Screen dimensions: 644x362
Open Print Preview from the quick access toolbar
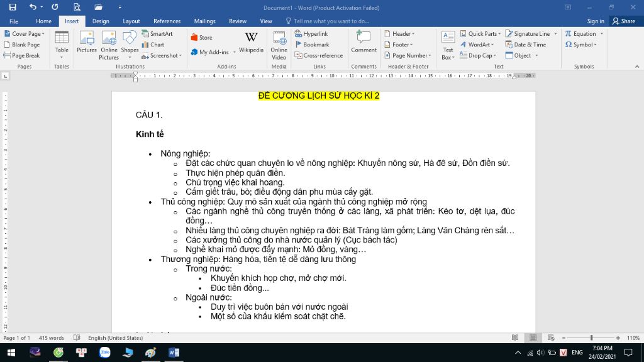click(x=77, y=7)
